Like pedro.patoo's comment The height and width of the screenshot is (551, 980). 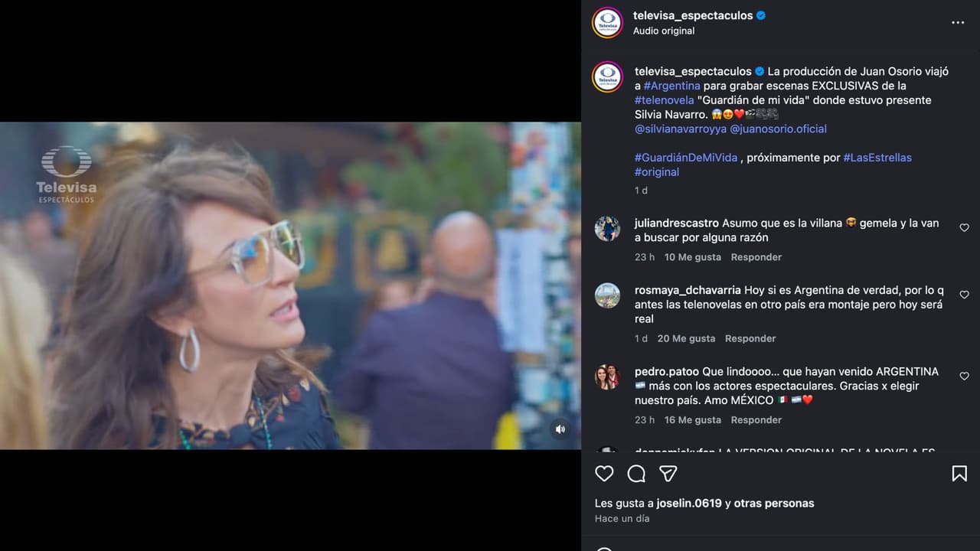coord(964,377)
